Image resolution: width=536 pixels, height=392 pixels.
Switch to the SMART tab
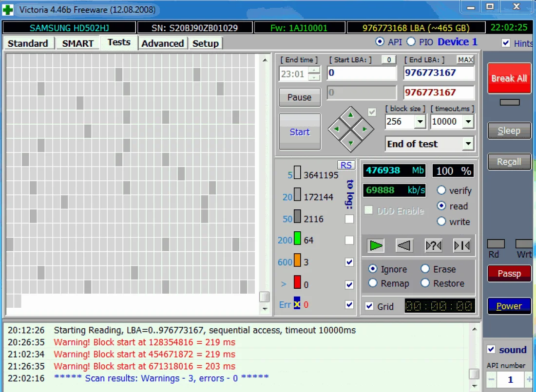click(77, 43)
